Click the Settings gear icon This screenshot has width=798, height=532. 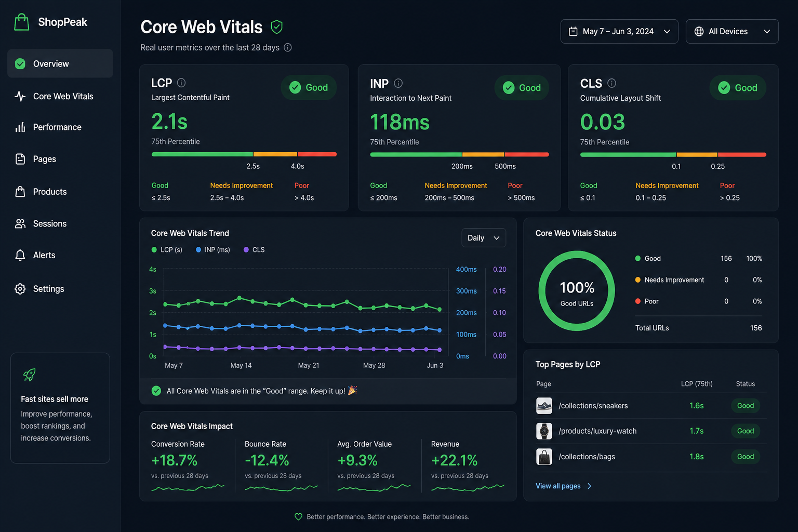click(x=20, y=289)
